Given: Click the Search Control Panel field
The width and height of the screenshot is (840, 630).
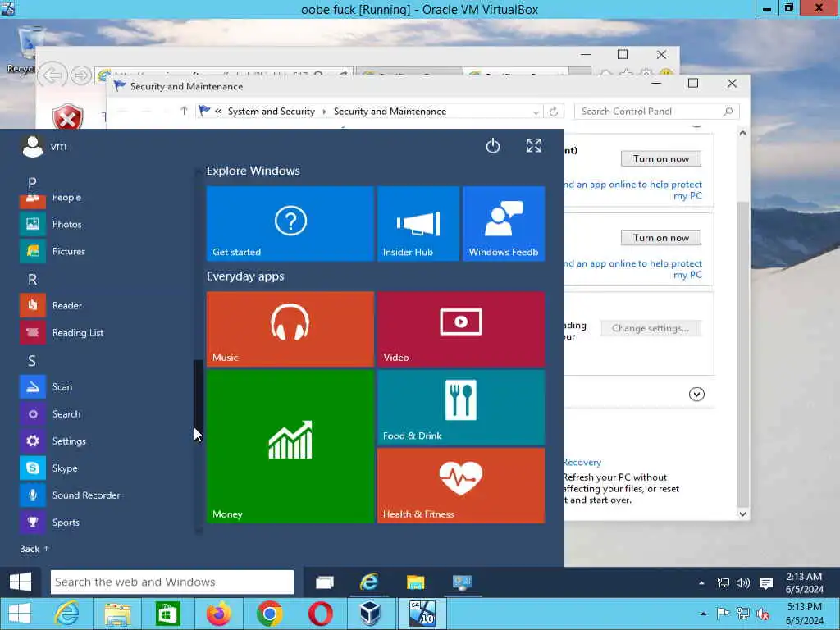Looking at the screenshot, I should click(657, 112).
